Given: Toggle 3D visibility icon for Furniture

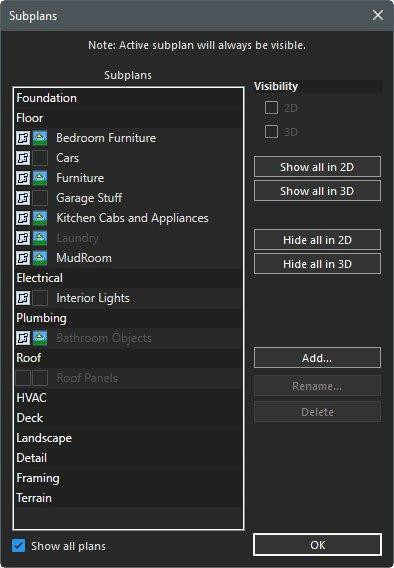Looking at the screenshot, I should 40,178.
